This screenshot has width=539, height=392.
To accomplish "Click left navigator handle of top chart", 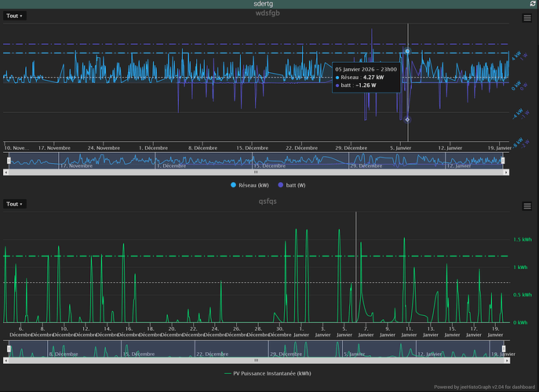I will tap(9, 160).
